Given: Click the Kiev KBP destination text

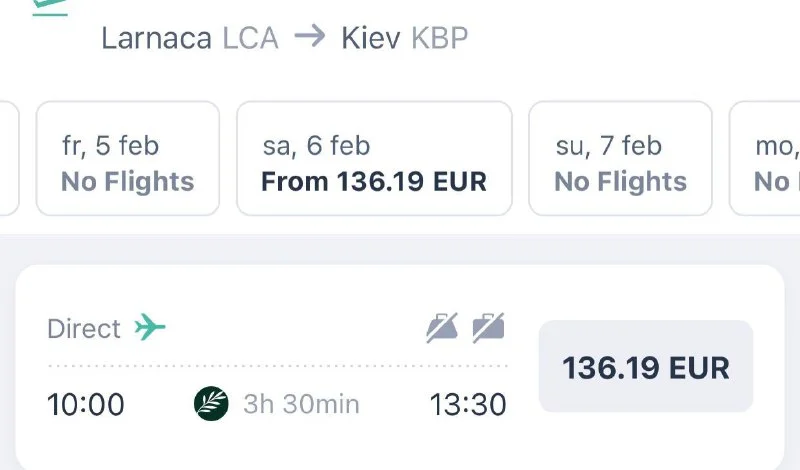Looking at the screenshot, I should tap(404, 38).
